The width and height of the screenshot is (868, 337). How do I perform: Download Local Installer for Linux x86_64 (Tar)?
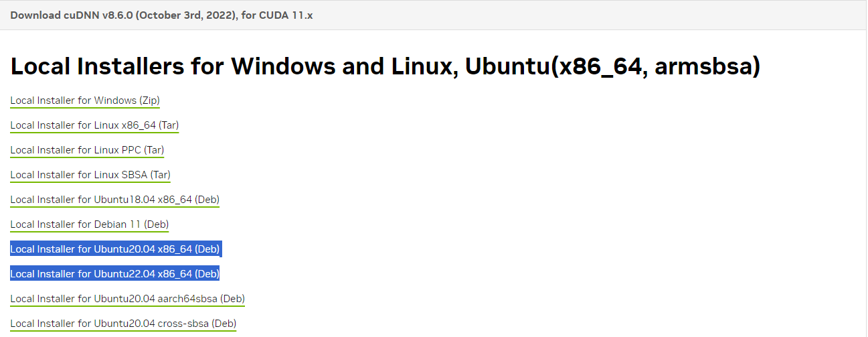[x=94, y=125]
